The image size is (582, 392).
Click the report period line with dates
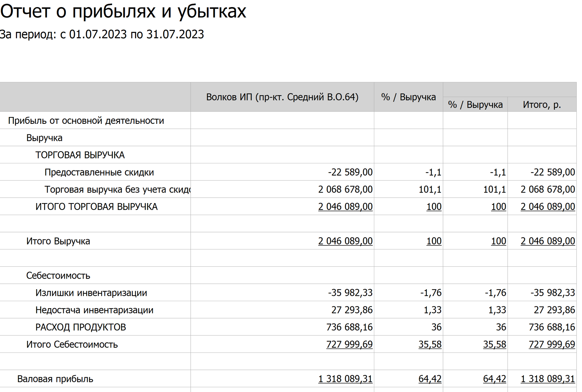click(x=102, y=34)
